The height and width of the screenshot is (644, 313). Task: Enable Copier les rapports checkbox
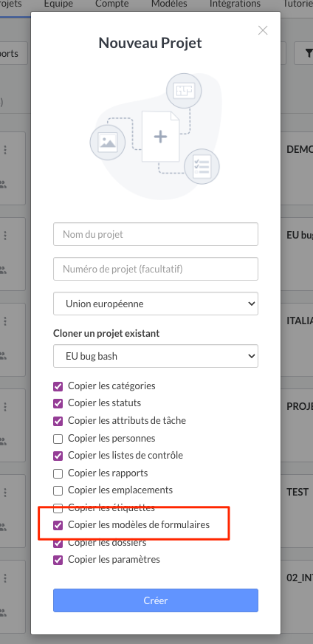pos(58,473)
